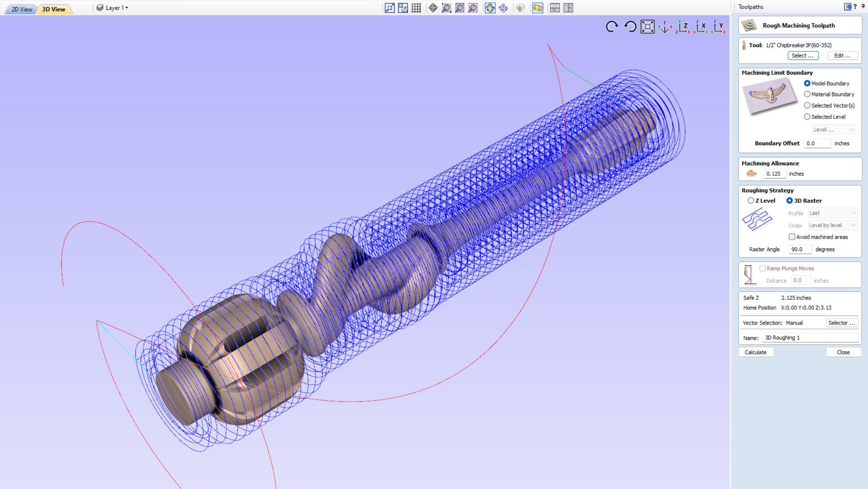View the model along the Y axis

pyautogui.click(x=719, y=27)
